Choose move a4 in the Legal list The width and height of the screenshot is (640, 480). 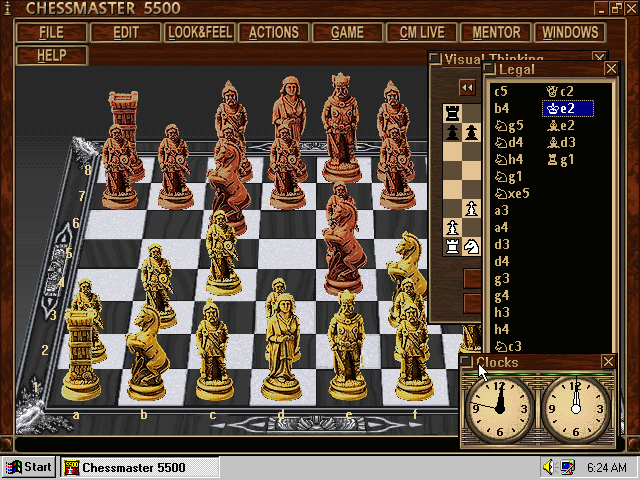(x=502, y=228)
